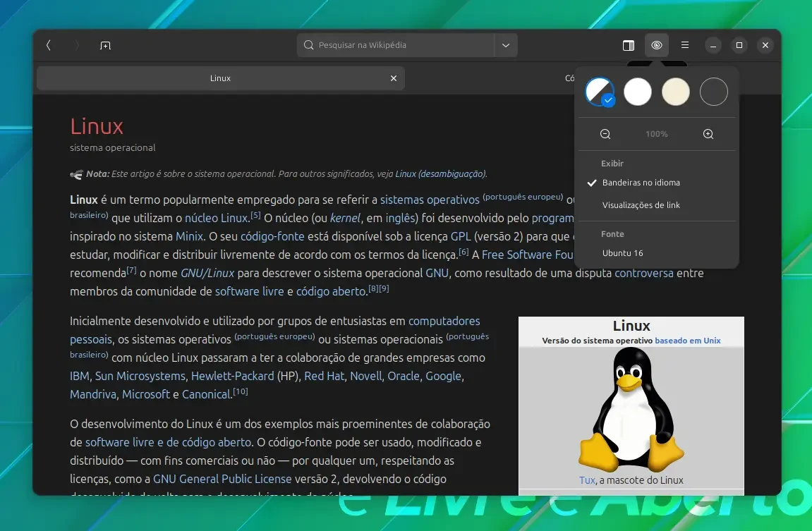Close the Linux tab
The width and height of the screenshot is (812, 531).
394,78
